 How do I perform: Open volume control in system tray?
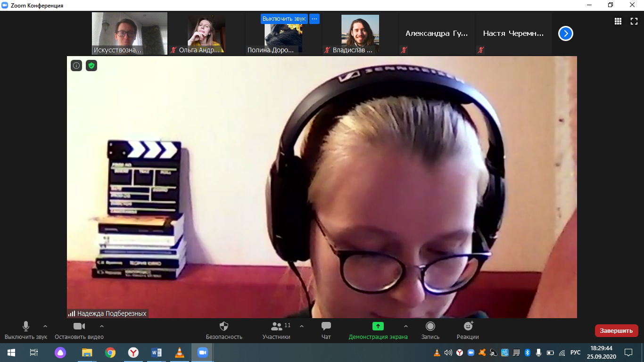point(448,352)
